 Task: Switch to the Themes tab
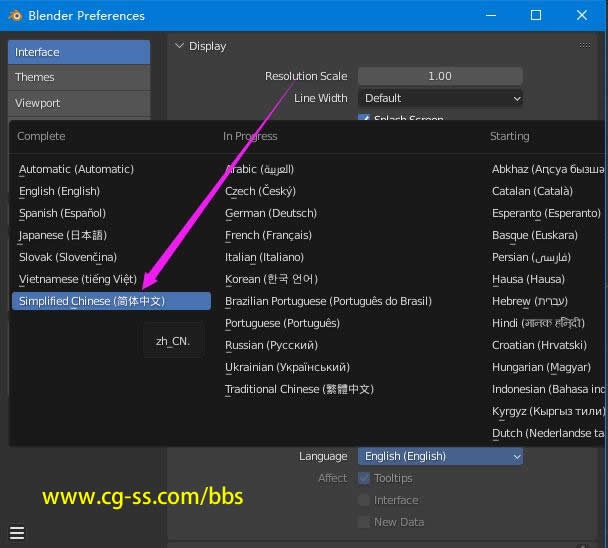click(x=78, y=77)
